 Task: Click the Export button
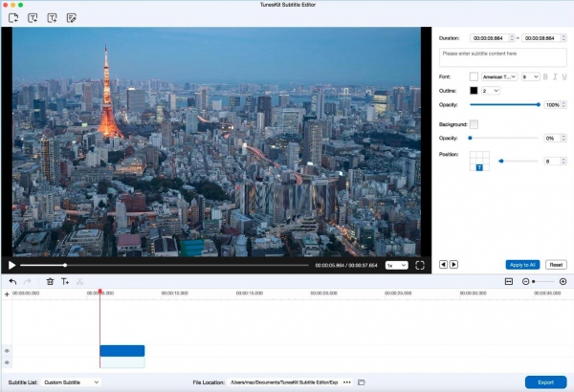546,382
